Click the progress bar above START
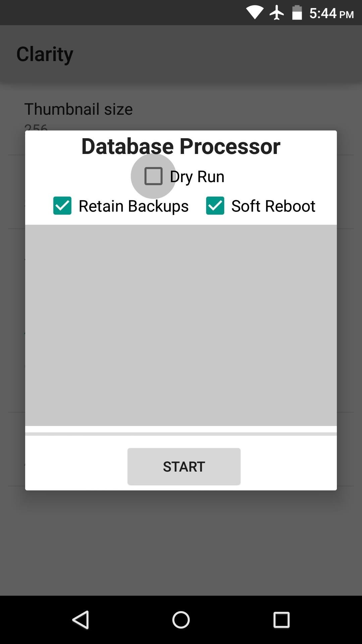362x644 pixels. [x=181, y=434]
